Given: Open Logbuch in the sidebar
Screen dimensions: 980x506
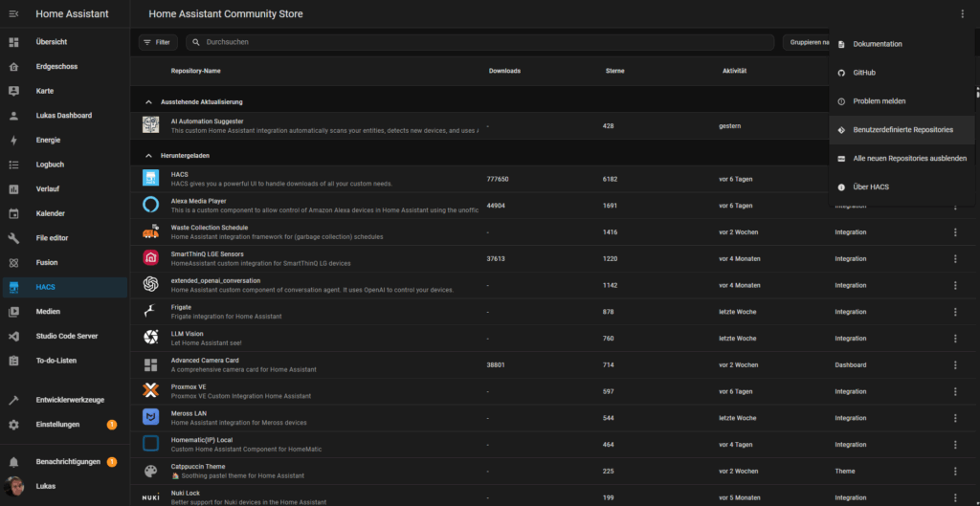Looking at the screenshot, I should 65,165.
